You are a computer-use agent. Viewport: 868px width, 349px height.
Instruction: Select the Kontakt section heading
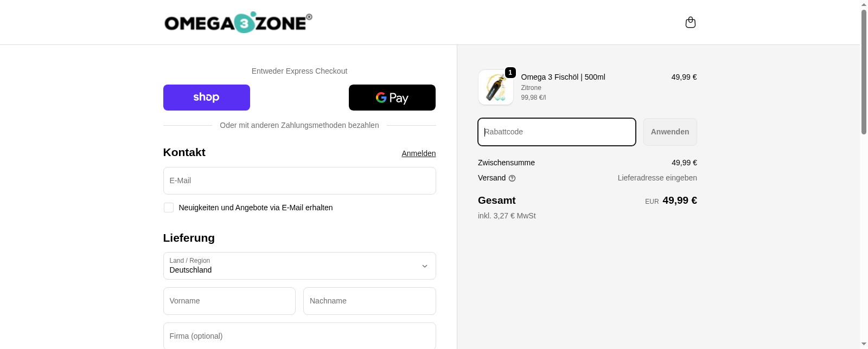coord(184,152)
